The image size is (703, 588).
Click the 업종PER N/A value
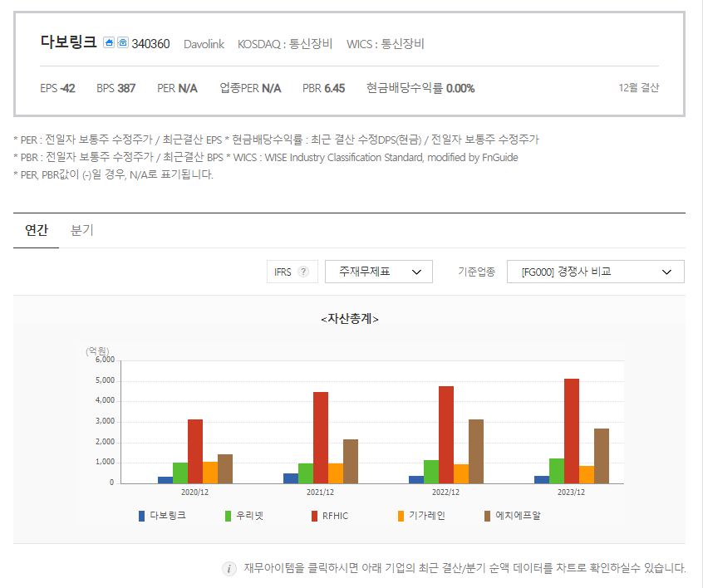(250, 88)
